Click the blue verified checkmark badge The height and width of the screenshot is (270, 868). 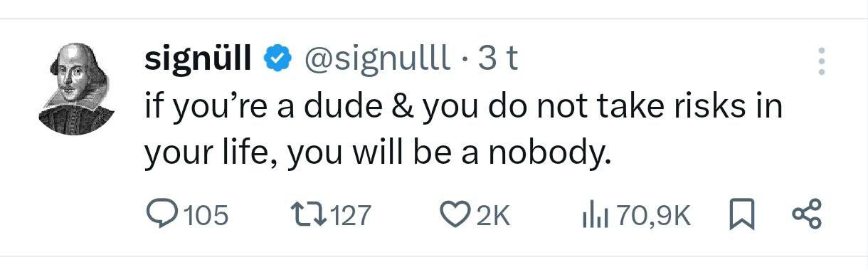tap(277, 58)
